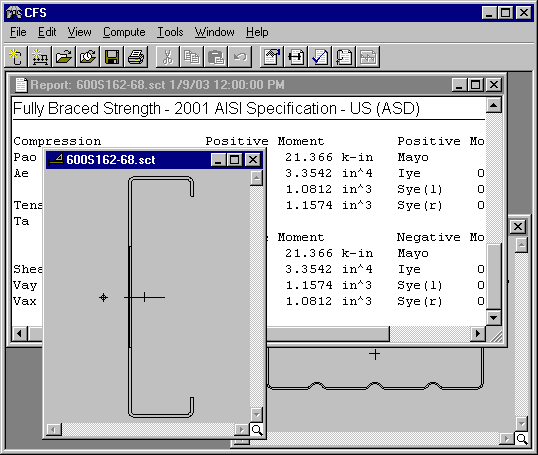The width and height of the screenshot is (538, 455).
Task: Click the zoom magnifier in background window
Action: 522,439
